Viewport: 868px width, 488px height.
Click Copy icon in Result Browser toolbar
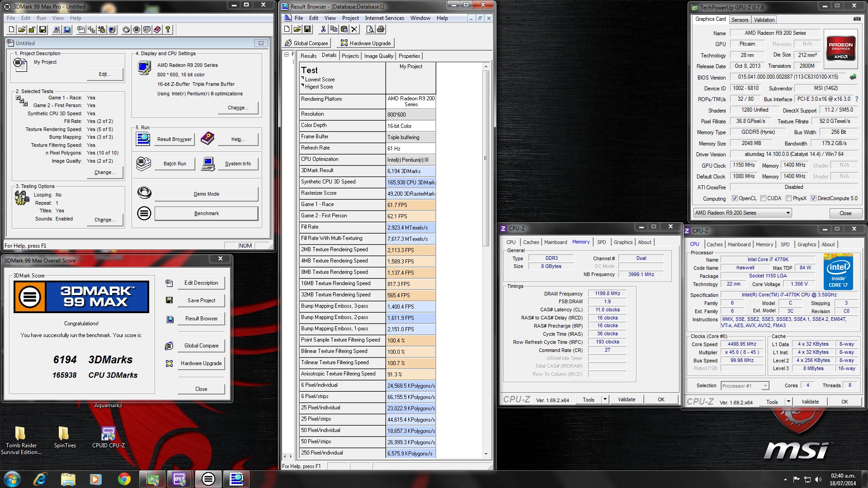point(334,29)
